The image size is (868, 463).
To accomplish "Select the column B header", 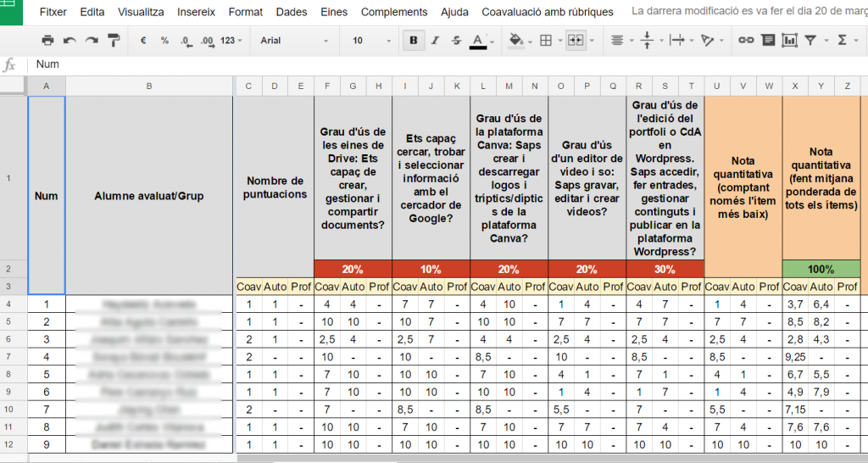I will pyautogui.click(x=149, y=86).
